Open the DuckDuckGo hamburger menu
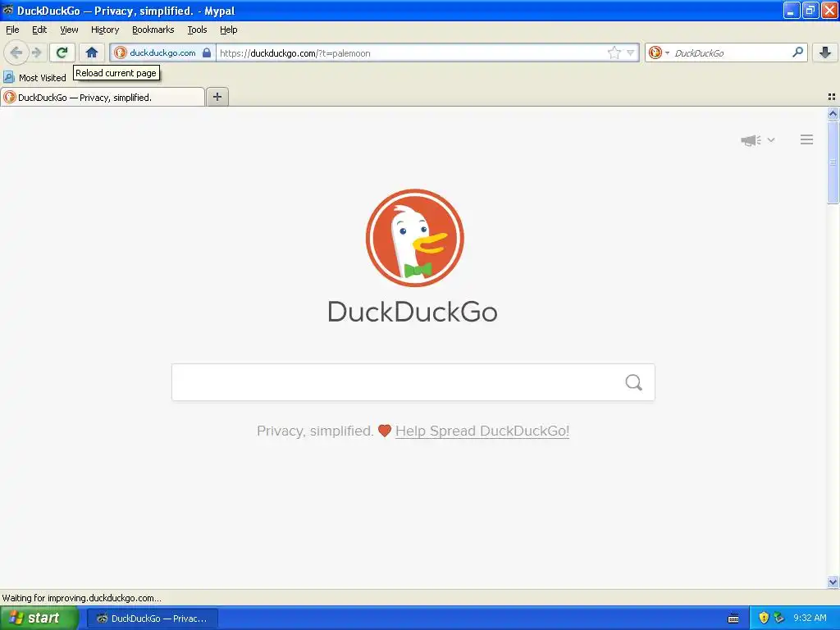Viewport: 840px width, 630px height. 807,139
